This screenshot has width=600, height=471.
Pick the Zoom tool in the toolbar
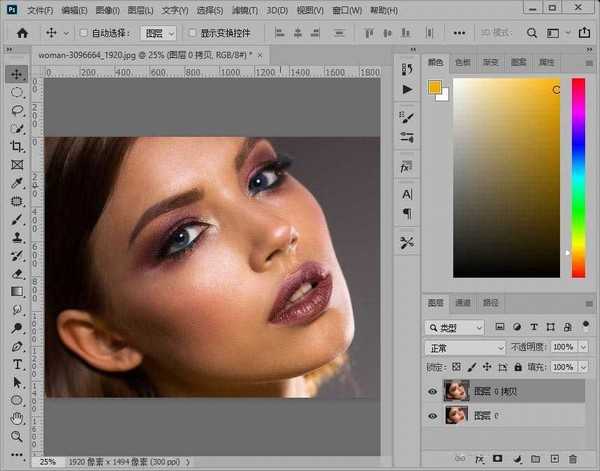click(x=17, y=436)
